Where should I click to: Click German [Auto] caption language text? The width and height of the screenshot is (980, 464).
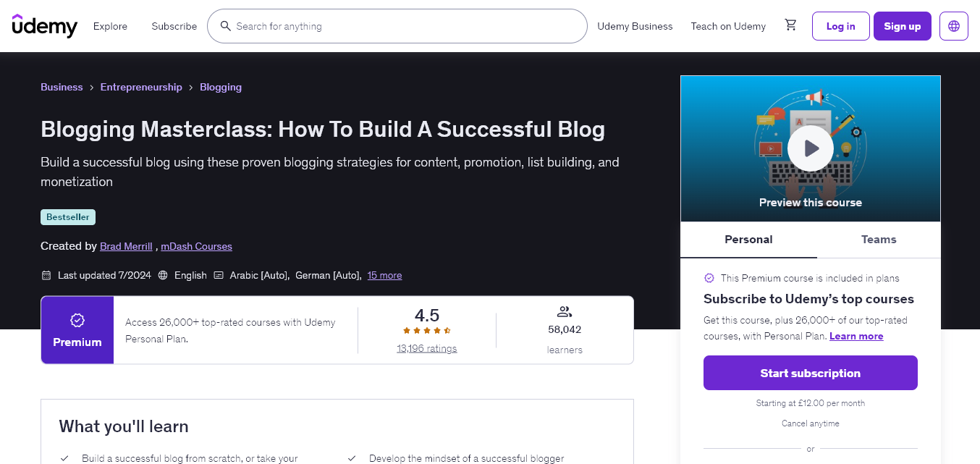click(x=328, y=275)
